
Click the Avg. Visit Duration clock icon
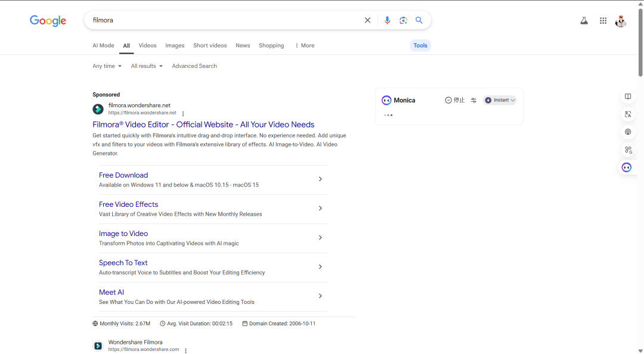coord(163,324)
